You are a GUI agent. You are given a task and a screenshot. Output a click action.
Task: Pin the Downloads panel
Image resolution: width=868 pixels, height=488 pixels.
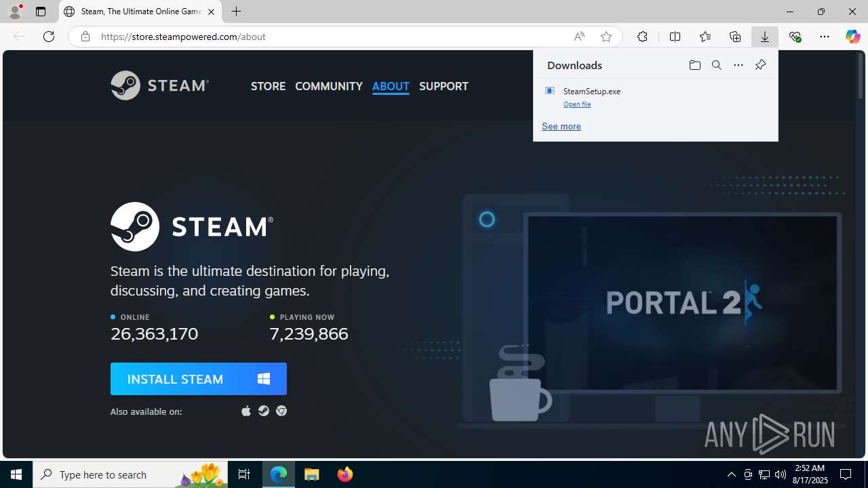pyautogui.click(x=760, y=65)
